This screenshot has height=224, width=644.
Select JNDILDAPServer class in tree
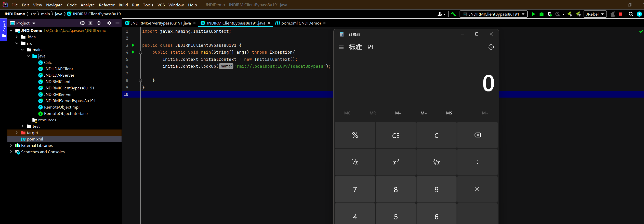[59, 75]
